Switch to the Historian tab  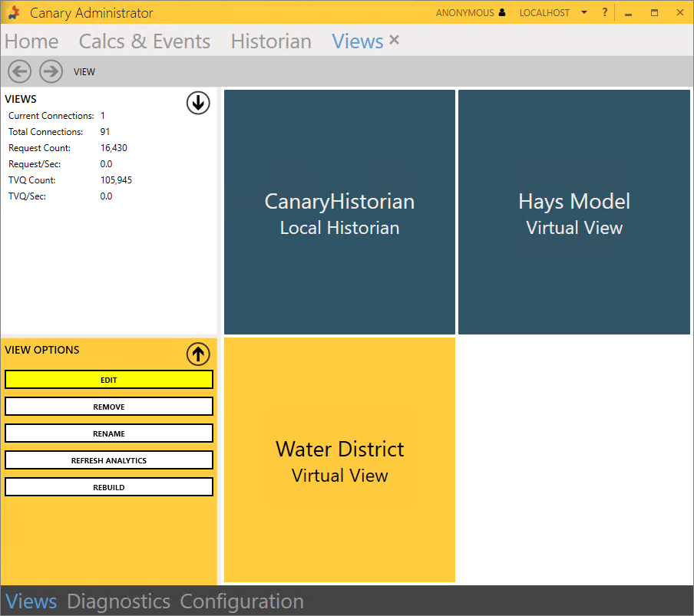pyautogui.click(x=271, y=41)
